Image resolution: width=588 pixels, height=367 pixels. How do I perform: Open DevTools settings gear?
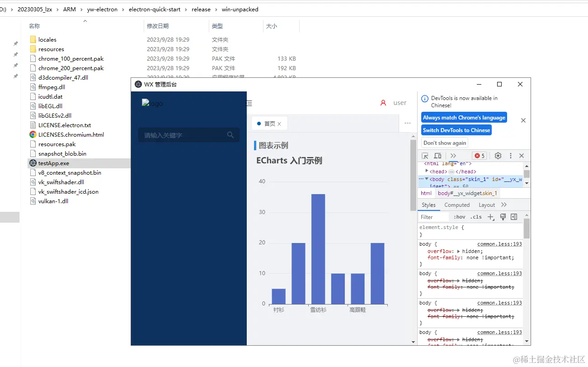coord(498,156)
